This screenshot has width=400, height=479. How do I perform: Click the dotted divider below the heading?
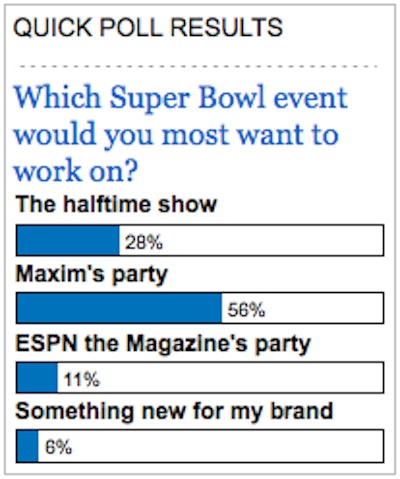click(198, 66)
